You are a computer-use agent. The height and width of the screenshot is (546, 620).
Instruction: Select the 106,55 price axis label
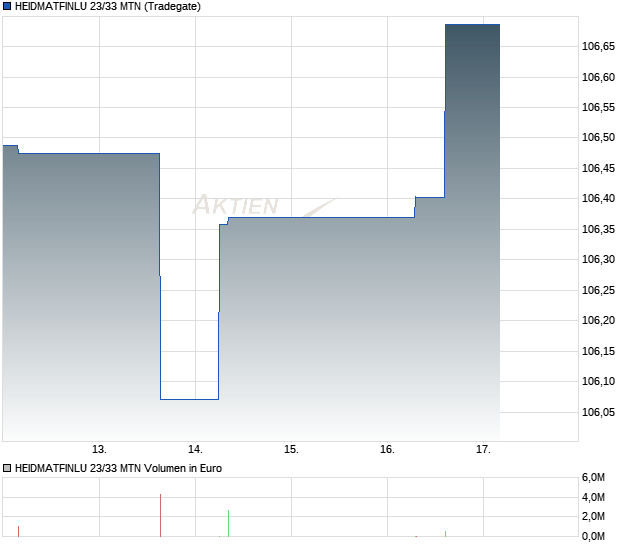tap(598, 108)
